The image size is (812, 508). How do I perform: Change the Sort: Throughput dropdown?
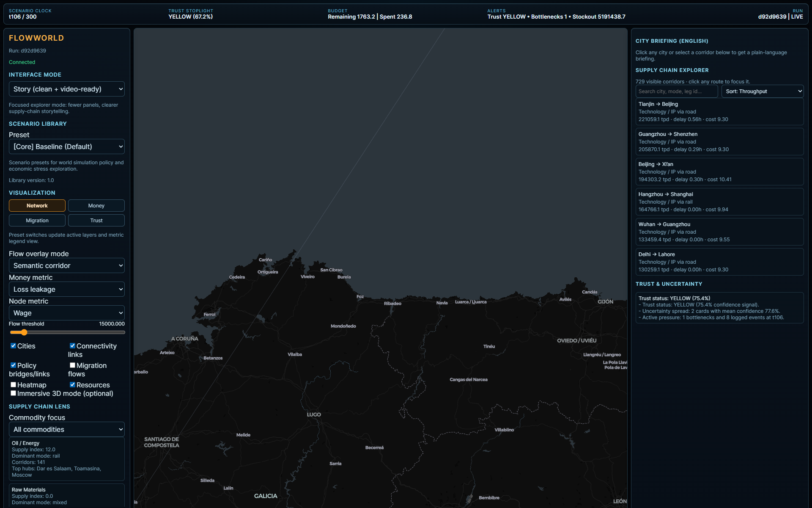pyautogui.click(x=763, y=91)
